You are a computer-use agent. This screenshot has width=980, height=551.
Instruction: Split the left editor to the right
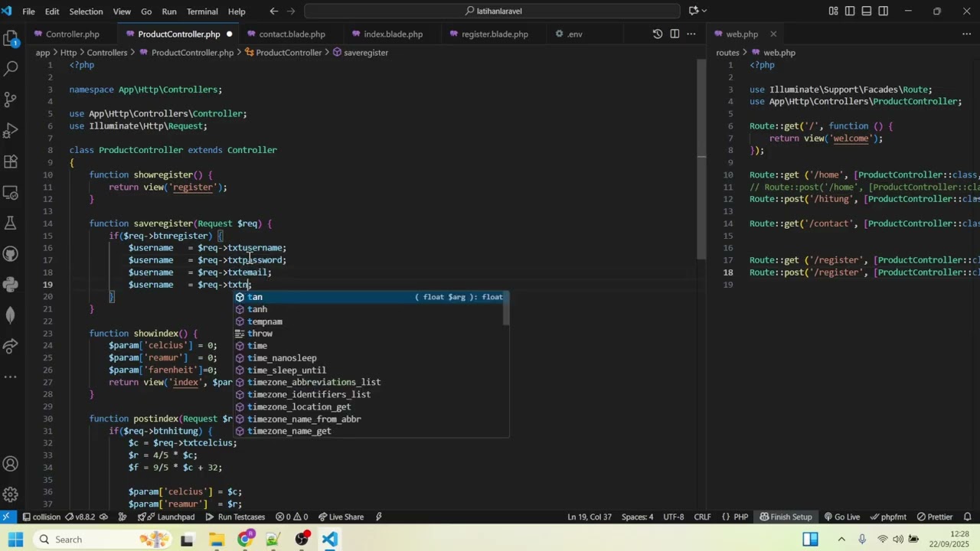click(x=675, y=34)
